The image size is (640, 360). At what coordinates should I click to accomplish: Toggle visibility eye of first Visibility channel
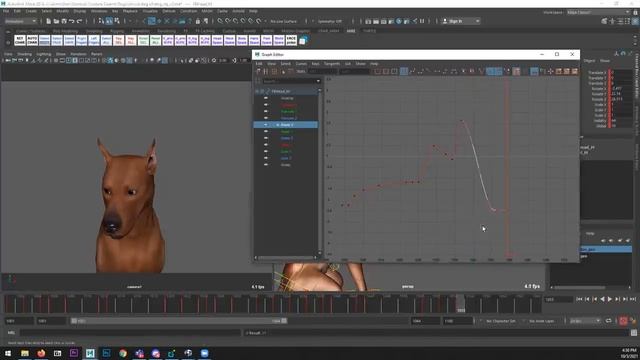[x=266, y=98]
